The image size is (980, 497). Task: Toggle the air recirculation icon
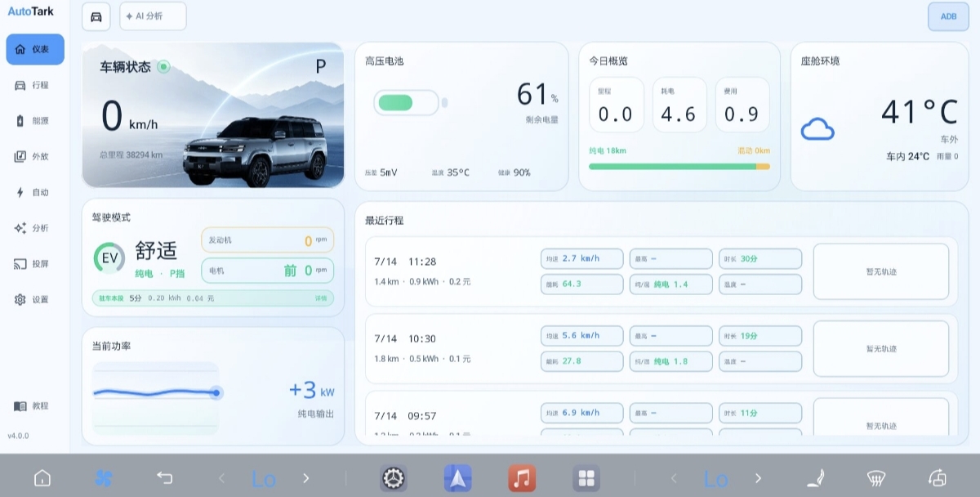tap(937, 478)
